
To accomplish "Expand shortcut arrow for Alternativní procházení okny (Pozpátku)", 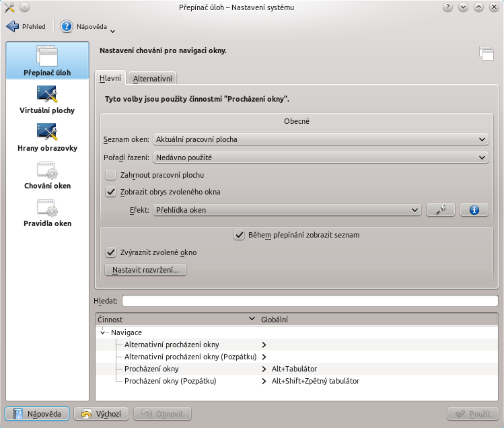I will click(x=264, y=357).
